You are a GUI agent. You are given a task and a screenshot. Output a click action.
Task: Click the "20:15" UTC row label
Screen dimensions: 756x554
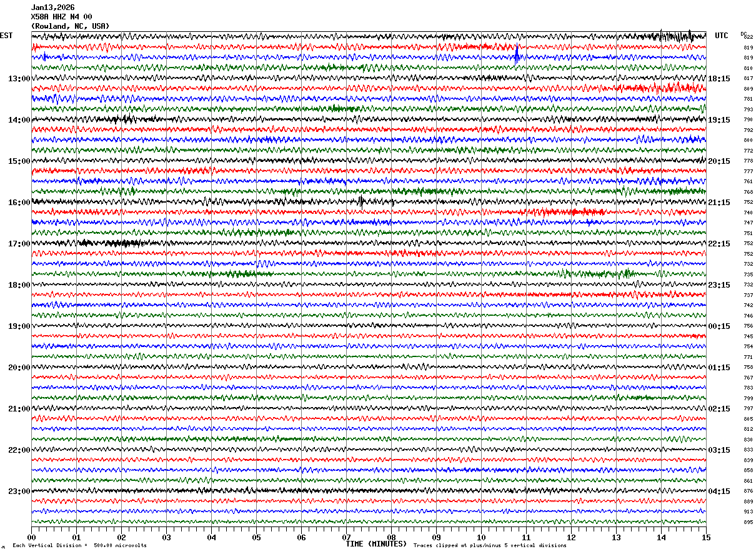pos(719,161)
